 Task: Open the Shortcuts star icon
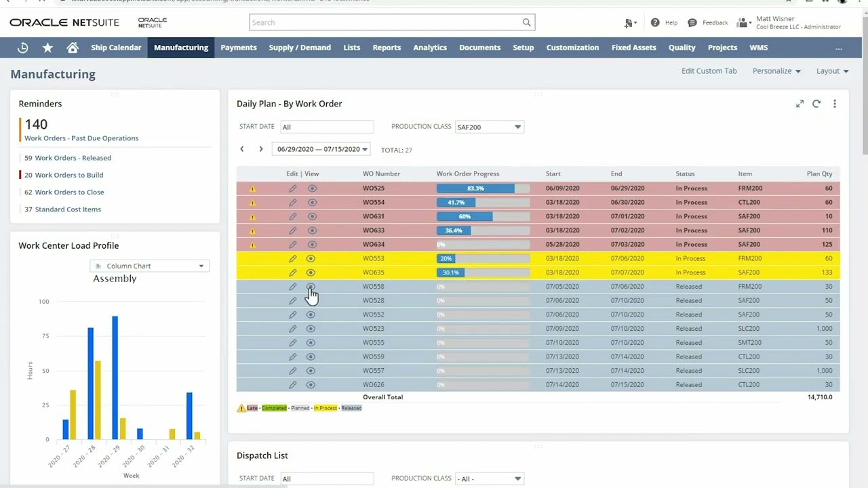point(47,47)
